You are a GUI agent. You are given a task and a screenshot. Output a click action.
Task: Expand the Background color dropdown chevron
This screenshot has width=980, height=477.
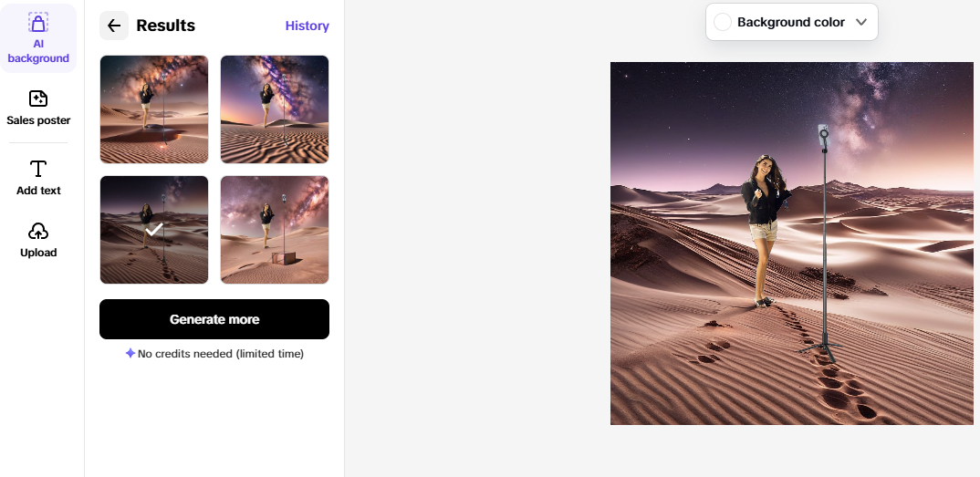pyautogui.click(x=861, y=22)
